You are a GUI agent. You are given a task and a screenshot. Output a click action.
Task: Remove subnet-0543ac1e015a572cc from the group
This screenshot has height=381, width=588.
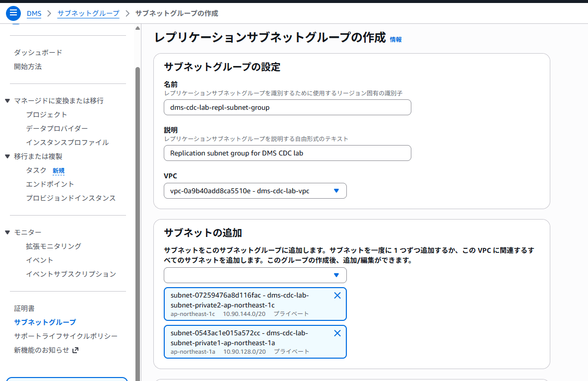(337, 333)
